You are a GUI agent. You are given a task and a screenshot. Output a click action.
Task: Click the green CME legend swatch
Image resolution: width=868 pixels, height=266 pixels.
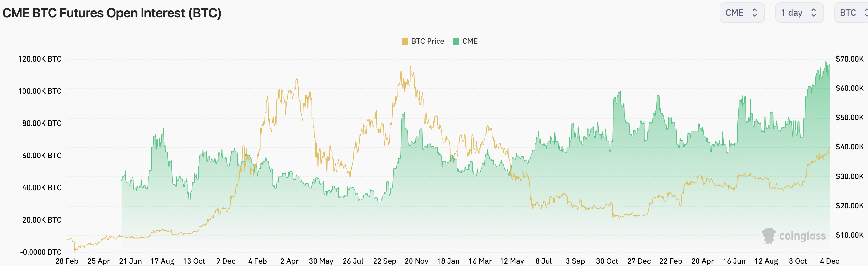[456, 42]
